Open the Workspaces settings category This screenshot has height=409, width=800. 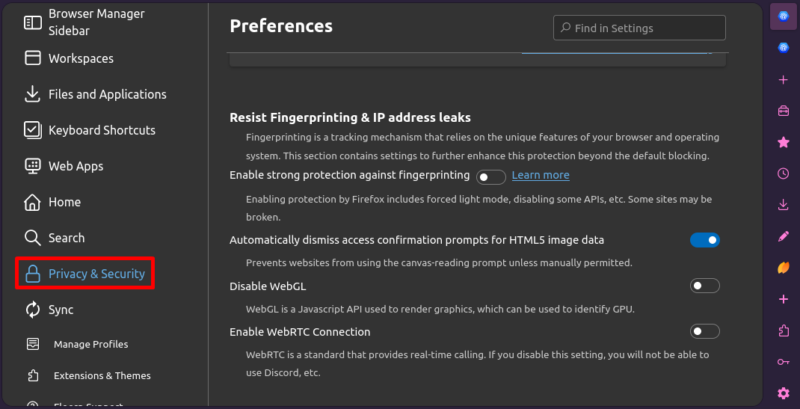(80, 58)
